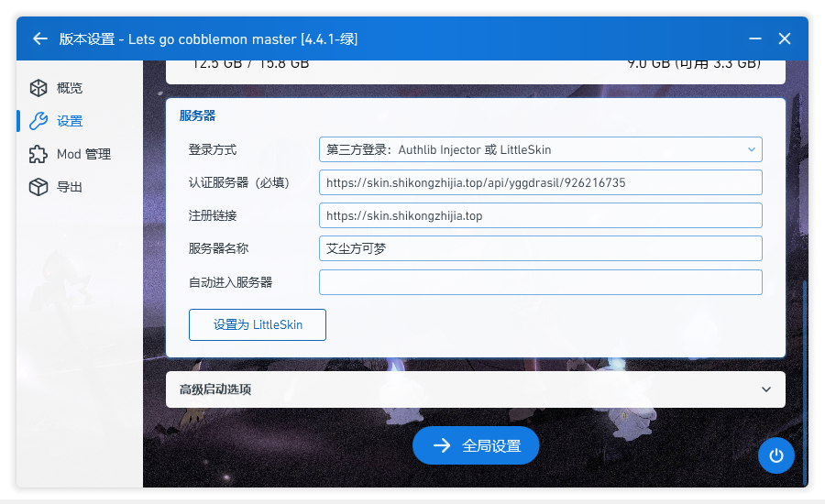Click the 设置为 LittleSkin button
Image resolution: width=825 pixels, height=504 pixels.
pyautogui.click(x=258, y=324)
